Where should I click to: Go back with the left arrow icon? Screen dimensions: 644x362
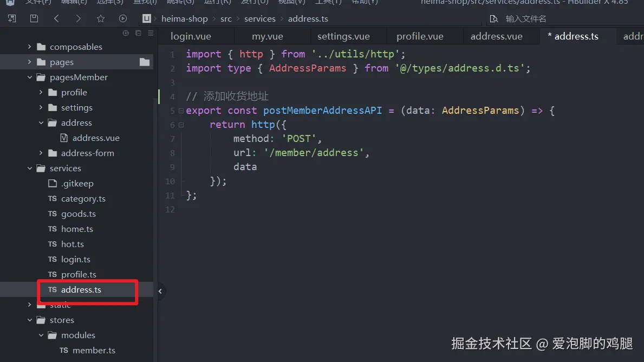click(x=56, y=18)
